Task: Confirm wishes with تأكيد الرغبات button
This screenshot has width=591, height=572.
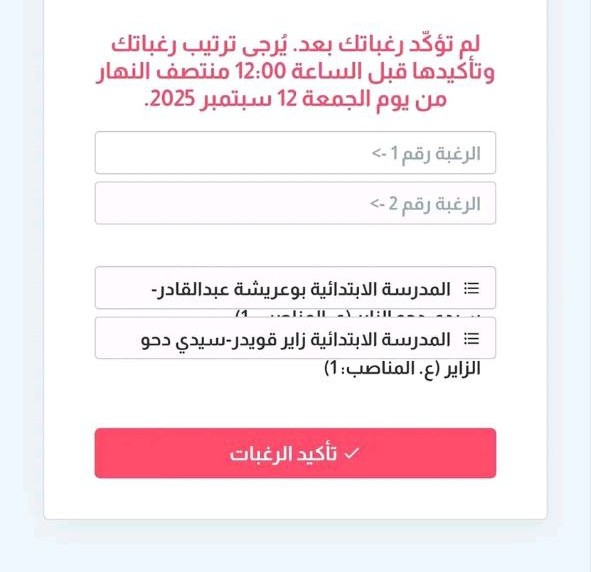Action: click(x=296, y=453)
